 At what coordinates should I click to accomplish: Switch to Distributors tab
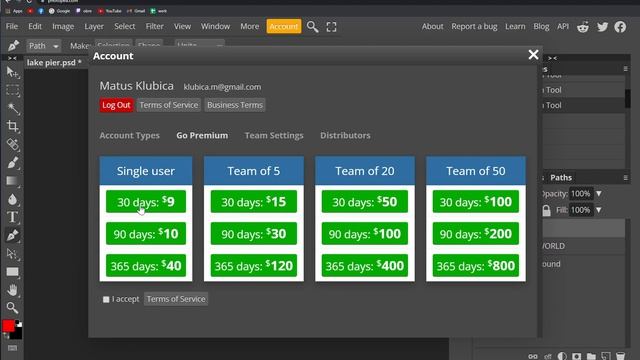(x=345, y=136)
